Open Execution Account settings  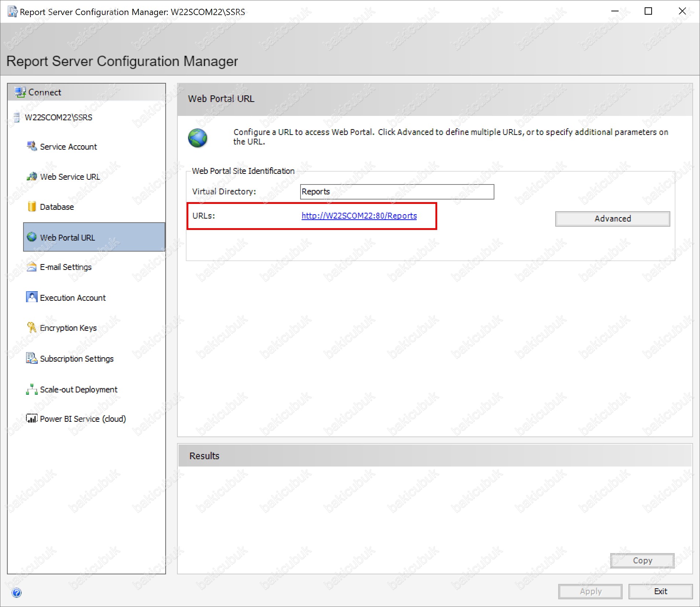click(73, 298)
